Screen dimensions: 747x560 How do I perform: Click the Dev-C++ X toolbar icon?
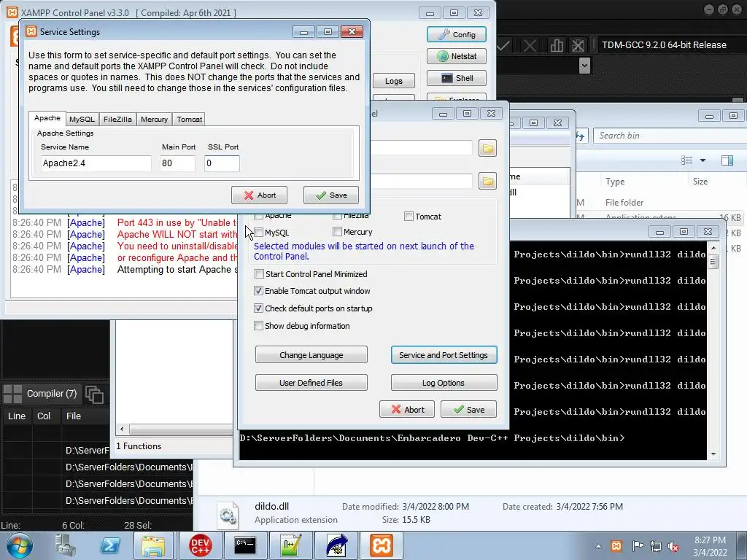(530, 46)
